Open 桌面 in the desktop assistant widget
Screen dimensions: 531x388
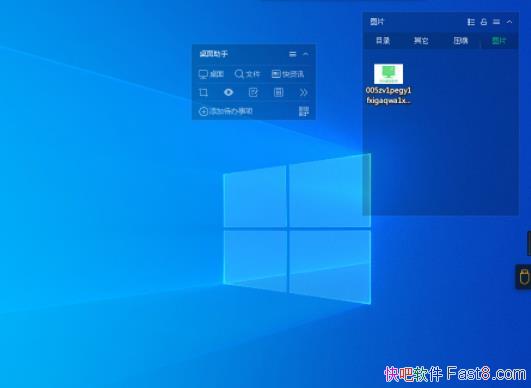point(211,74)
